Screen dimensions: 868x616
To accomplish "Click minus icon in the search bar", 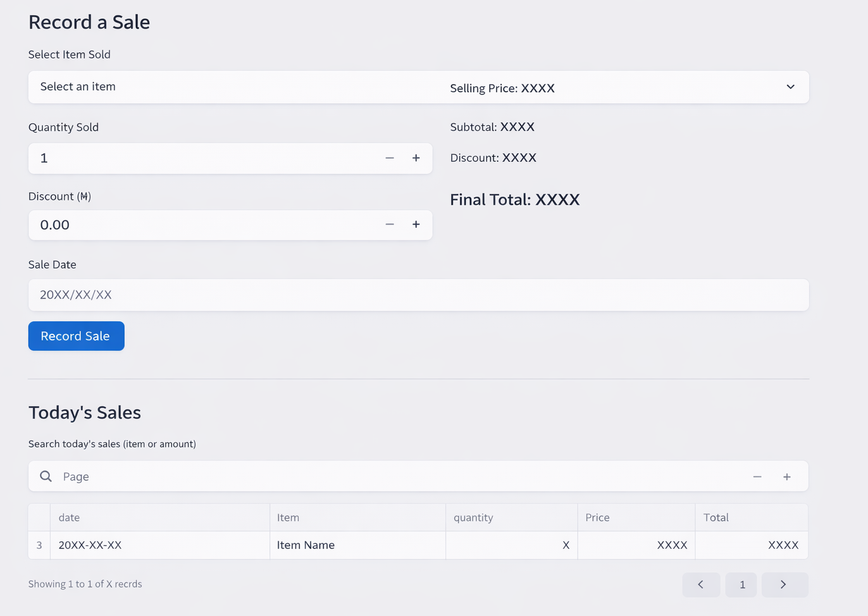I will (757, 477).
